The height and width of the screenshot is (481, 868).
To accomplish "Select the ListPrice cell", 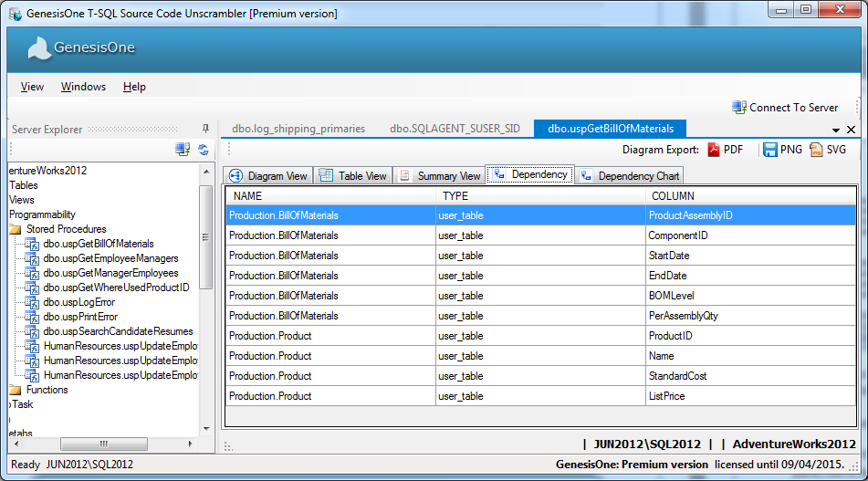I will [x=750, y=396].
